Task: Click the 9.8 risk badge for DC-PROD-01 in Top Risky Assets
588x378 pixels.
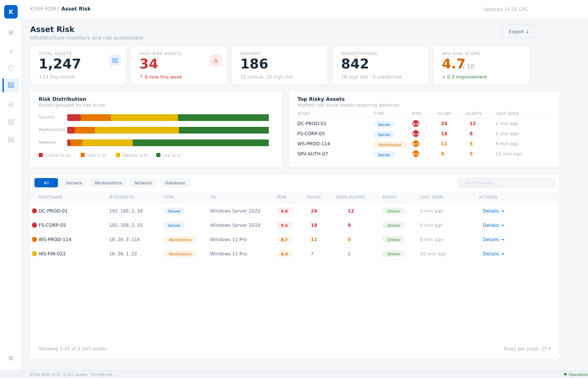Action: 416,123
